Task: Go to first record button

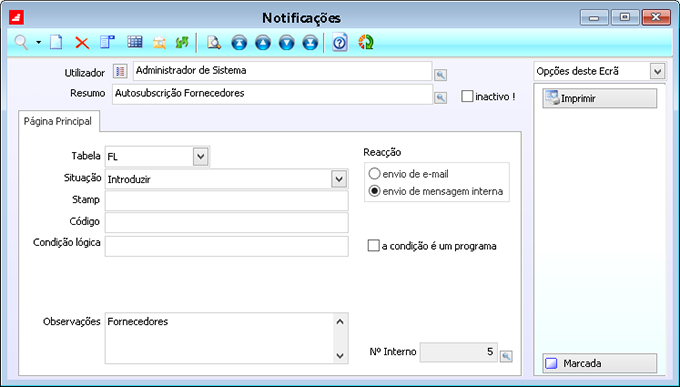Action: 239,43
